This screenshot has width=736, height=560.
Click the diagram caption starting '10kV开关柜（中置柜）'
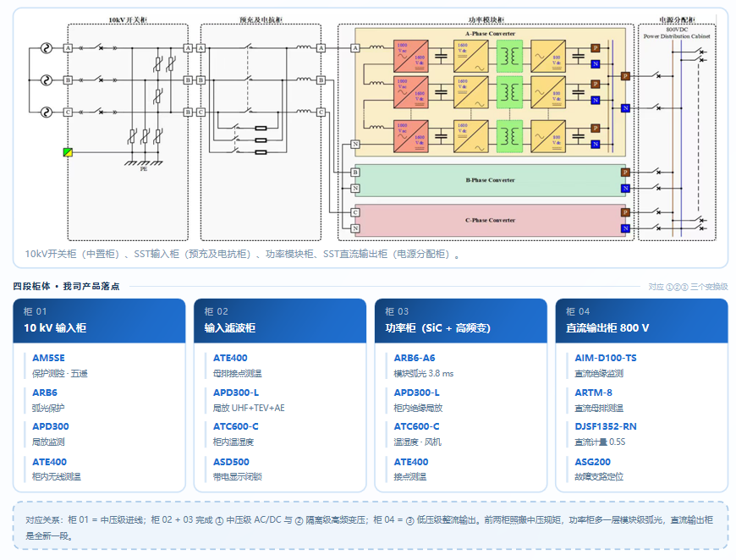(x=242, y=254)
